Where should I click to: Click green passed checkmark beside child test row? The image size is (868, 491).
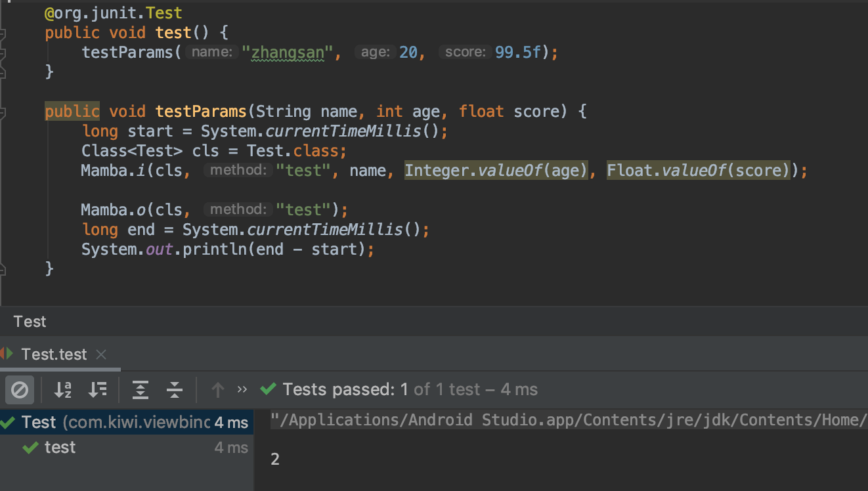30,448
